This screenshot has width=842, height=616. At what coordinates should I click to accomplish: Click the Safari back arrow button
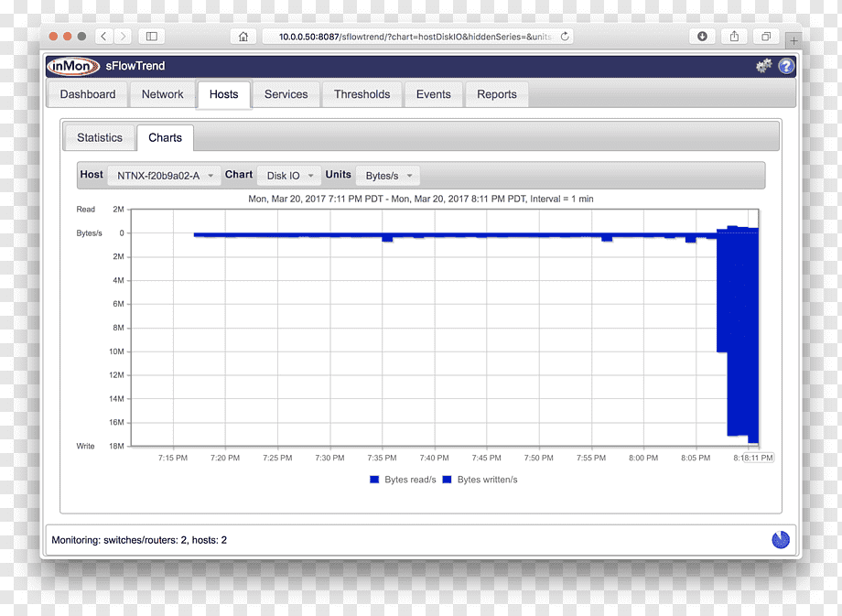[103, 37]
